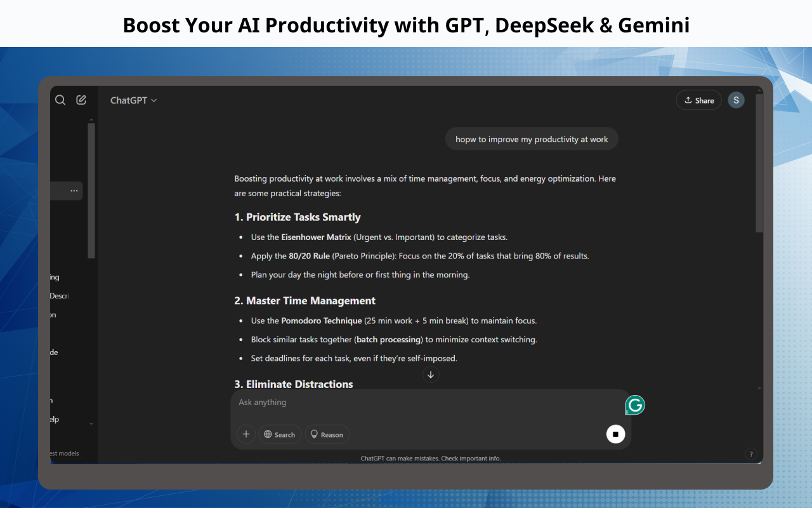Image resolution: width=812 pixels, height=508 pixels.
Task: Click the chat area scrollbar thumb
Action: (759, 163)
